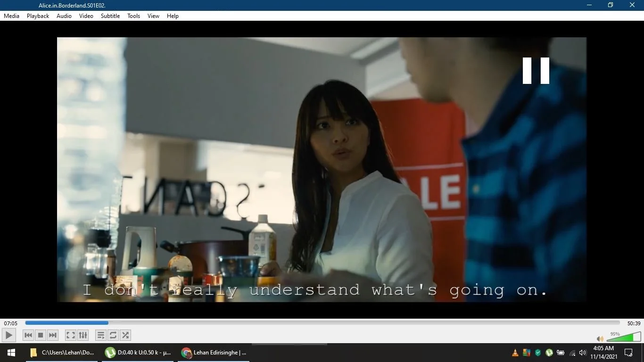Stop the video playback
Viewport: 644px width, 362px height.
(41, 335)
